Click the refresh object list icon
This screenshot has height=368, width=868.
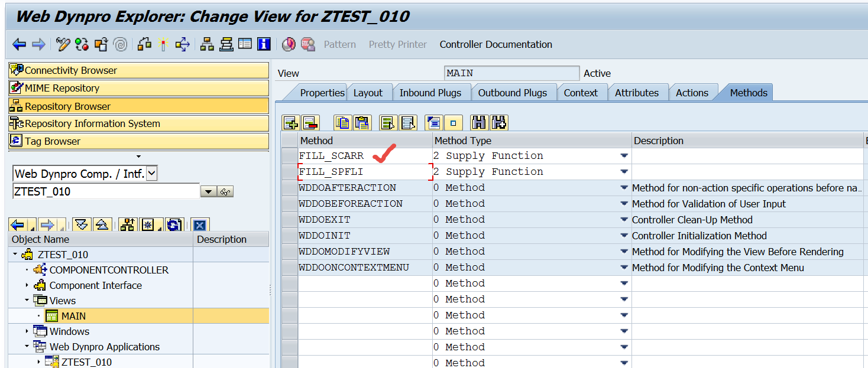click(174, 225)
